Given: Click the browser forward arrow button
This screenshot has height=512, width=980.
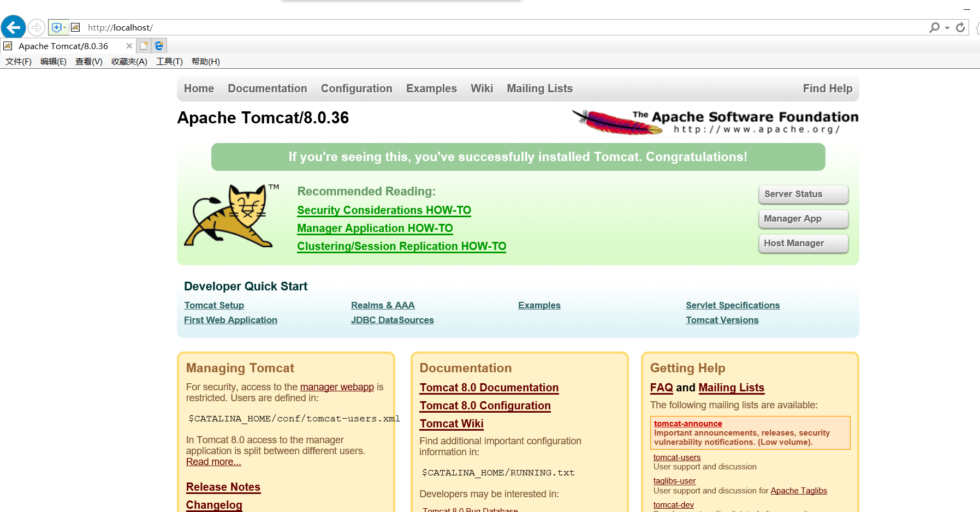Looking at the screenshot, I should 37,27.
